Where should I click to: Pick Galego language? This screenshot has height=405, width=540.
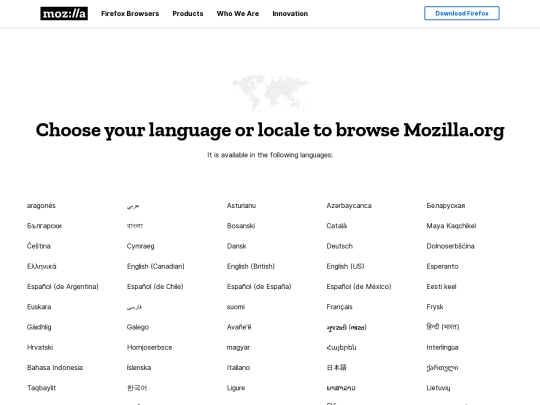(138, 327)
